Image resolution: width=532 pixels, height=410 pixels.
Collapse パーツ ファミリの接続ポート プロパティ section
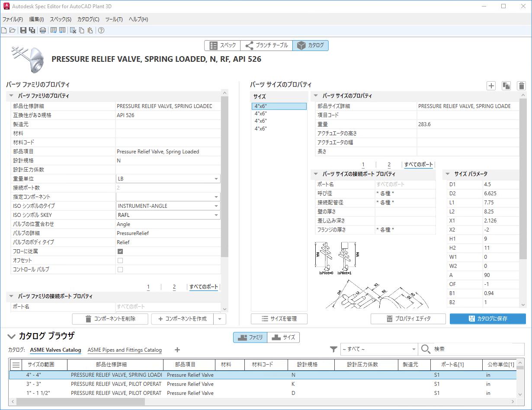12,296
